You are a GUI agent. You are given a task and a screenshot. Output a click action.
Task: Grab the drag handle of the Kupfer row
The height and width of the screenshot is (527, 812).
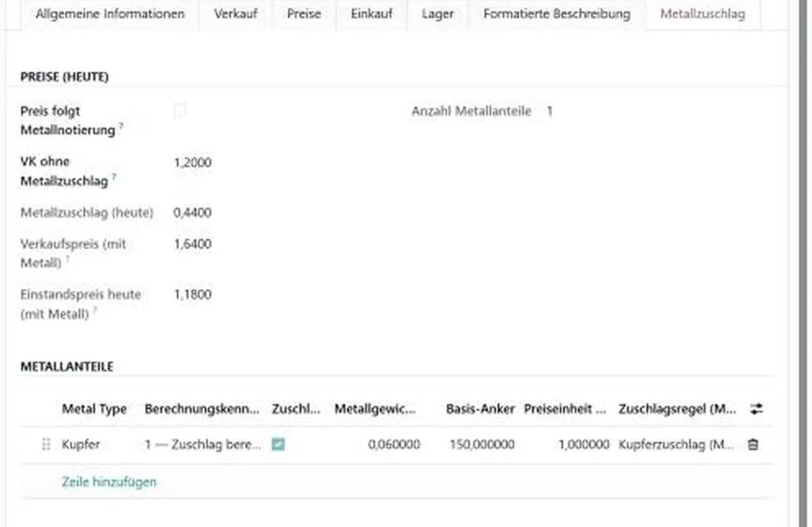point(46,444)
